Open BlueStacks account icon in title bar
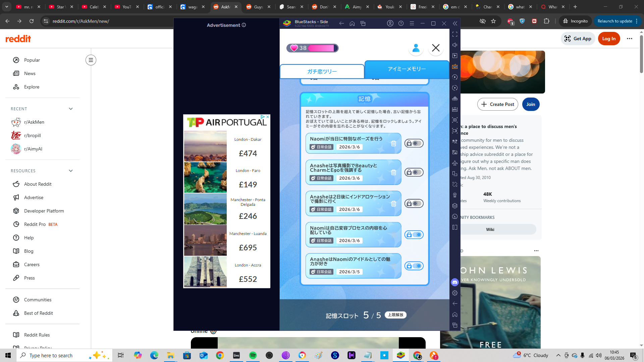This screenshot has width=644, height=362. tap(390, 23)
